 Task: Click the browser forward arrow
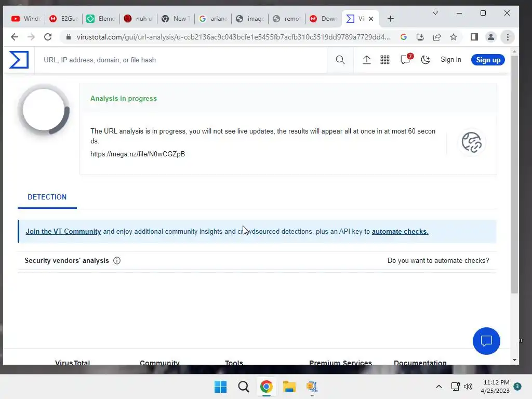click(x=31, y=37)
